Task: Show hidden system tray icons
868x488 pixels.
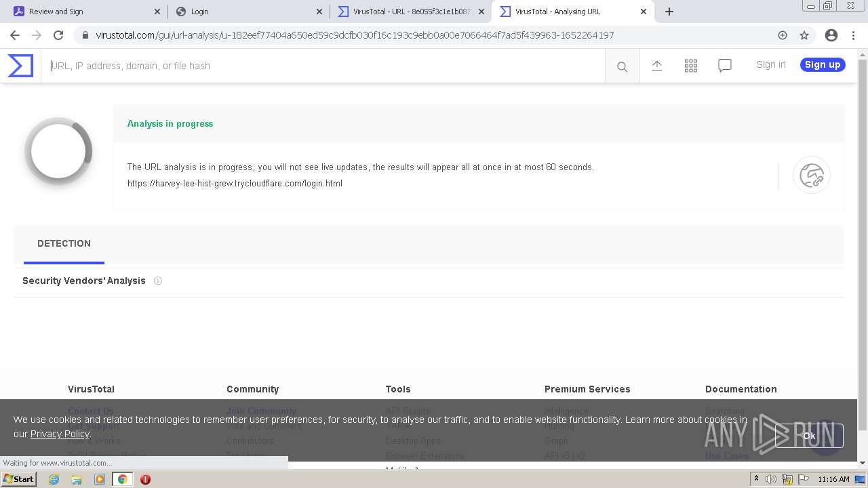Action: 756,479
